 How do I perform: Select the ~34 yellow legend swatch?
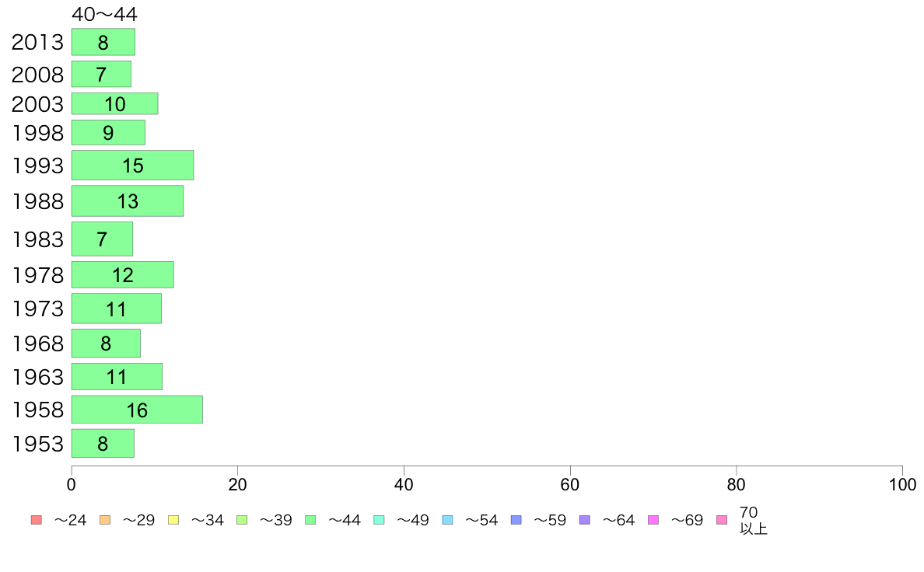tap(173, 520)
